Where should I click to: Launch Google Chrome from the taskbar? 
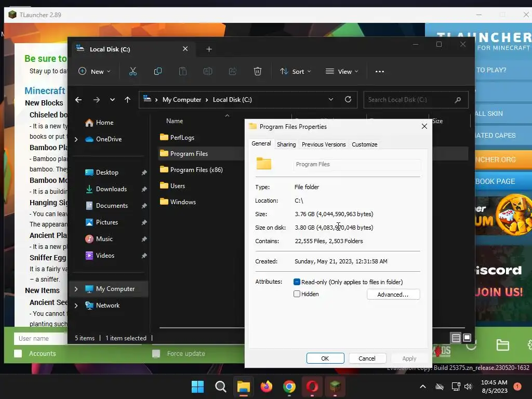289,387
